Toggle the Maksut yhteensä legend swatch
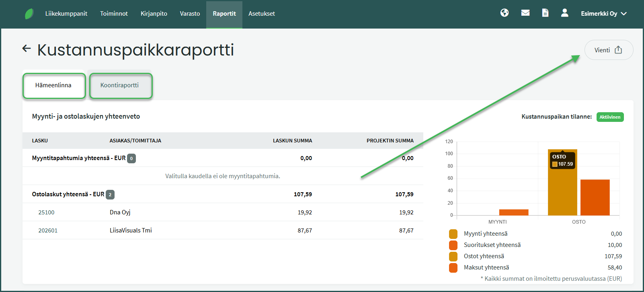This screenshot has height=292, width=644. pyautogui.click(x=453, y=268)
